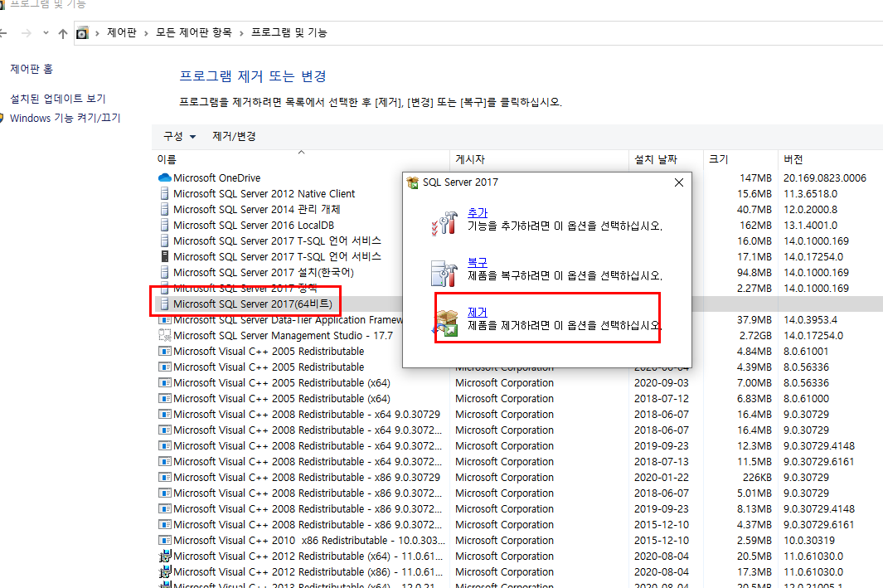
Task: Close the SQL Server 2017 dialog
Action: point(678,182)
